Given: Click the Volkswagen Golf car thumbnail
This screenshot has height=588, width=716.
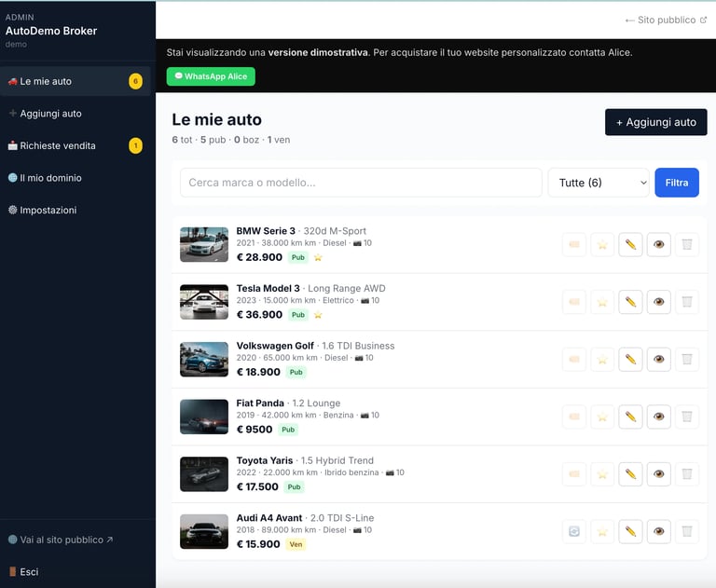Looking at the screenshot, I should pyautogui.click(x=204, y=360).
